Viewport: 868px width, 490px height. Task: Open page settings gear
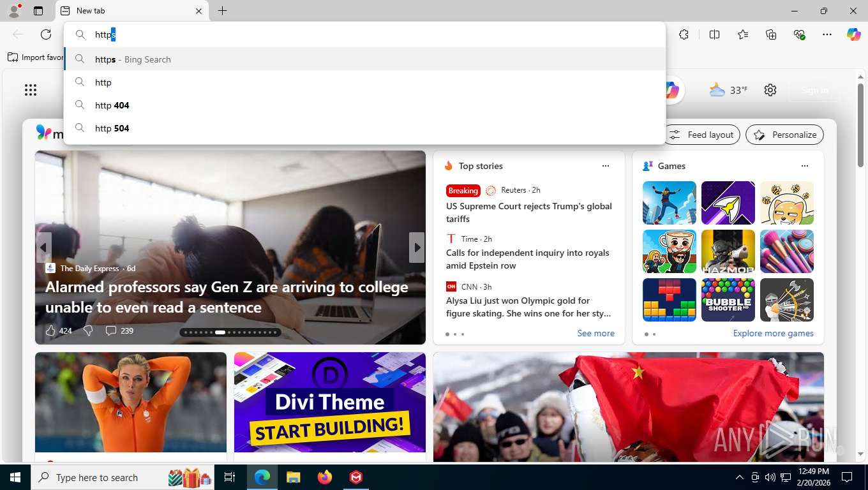click(770, 90)
